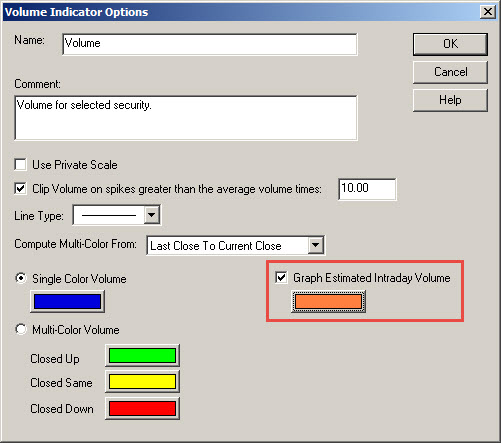Viewport: 501px width, 443px height.
Task: Expand the Line Type dropdown arrow
Action: pyautogui.click(x=152, y=215)
